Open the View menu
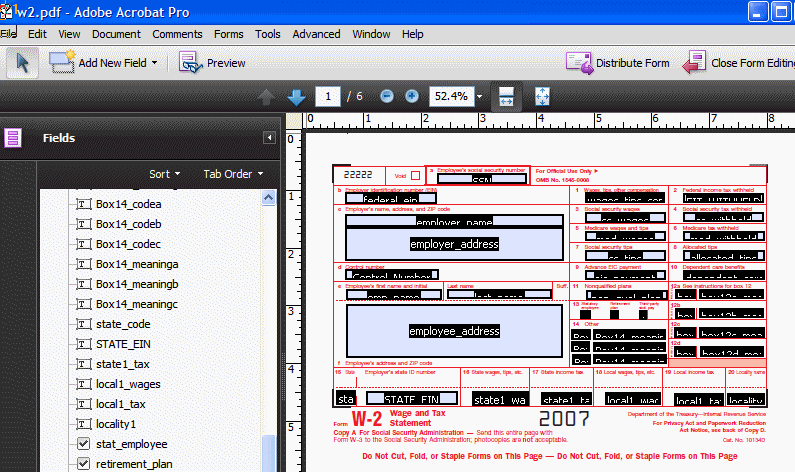 69,34
